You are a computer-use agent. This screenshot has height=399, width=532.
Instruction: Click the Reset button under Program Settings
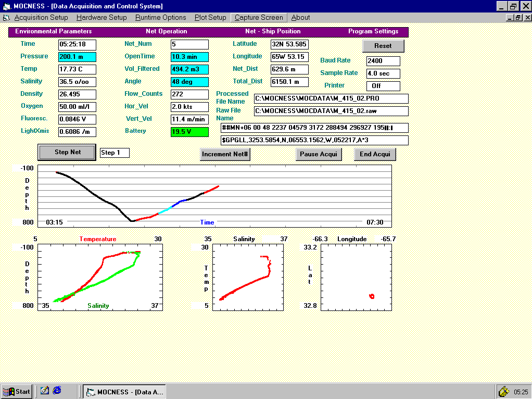point(383,46)
